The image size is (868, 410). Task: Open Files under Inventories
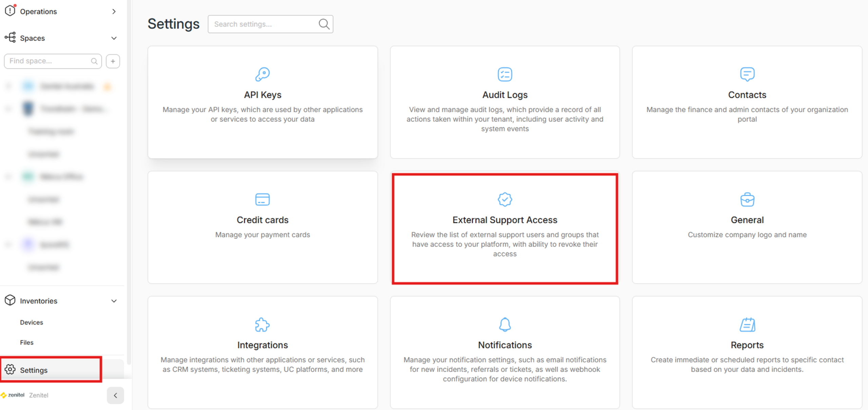[x=27, y=342]
